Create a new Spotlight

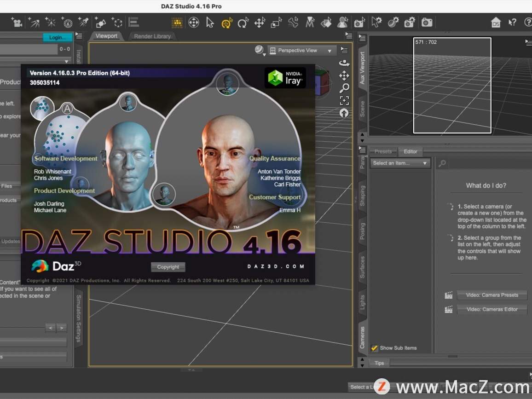pos(85,22)
